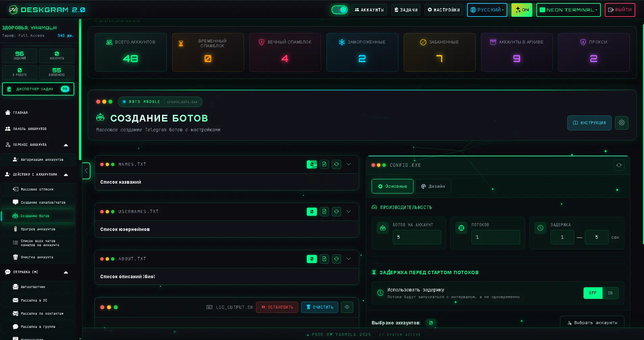The width and height of the screenshot is (644, 340).
Task: Click the Потоков input field
Action: (495, 237)
